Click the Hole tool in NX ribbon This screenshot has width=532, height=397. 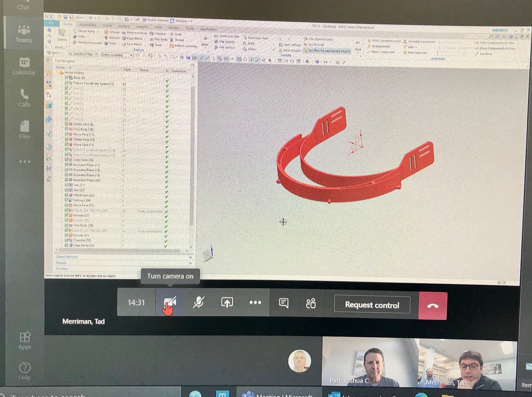110,43
